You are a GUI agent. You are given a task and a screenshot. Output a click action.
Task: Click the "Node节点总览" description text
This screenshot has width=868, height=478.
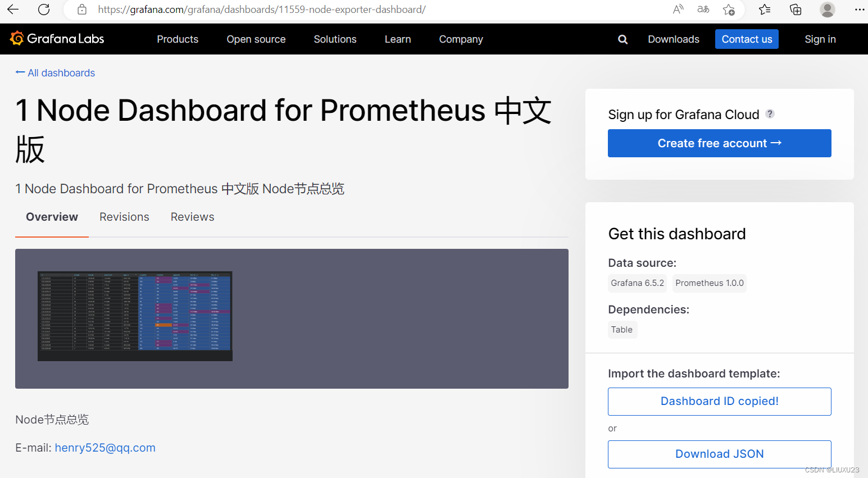tap(52, 420)
